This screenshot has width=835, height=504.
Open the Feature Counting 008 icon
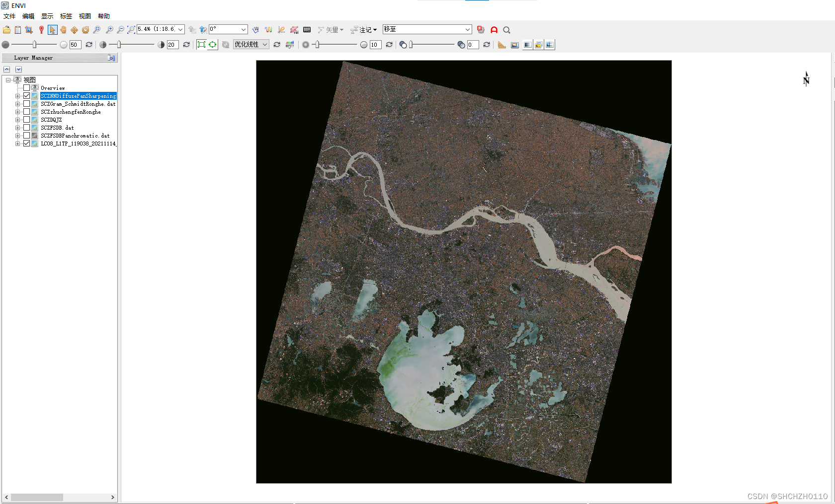[307, 30]
